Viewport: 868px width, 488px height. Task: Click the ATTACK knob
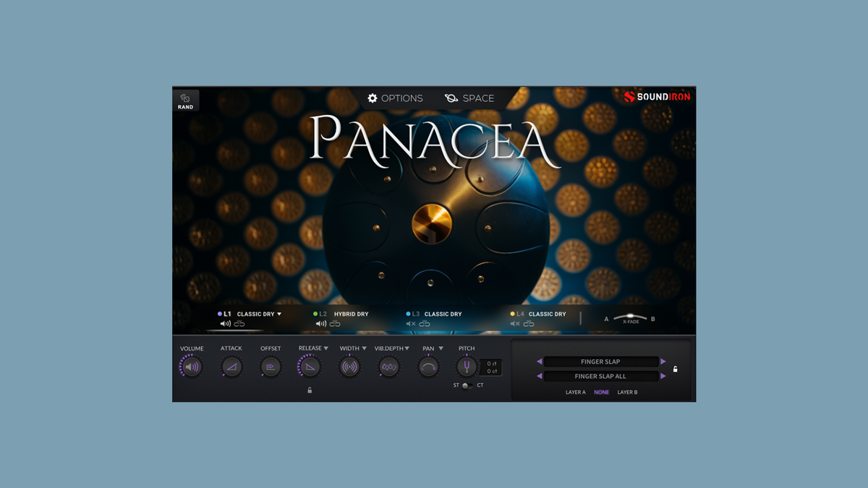[x=231, y=367]
